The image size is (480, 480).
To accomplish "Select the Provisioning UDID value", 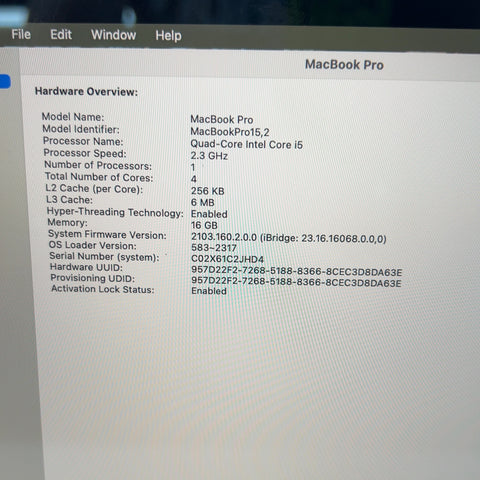I will pyautogui.click(x=296, y=282).
